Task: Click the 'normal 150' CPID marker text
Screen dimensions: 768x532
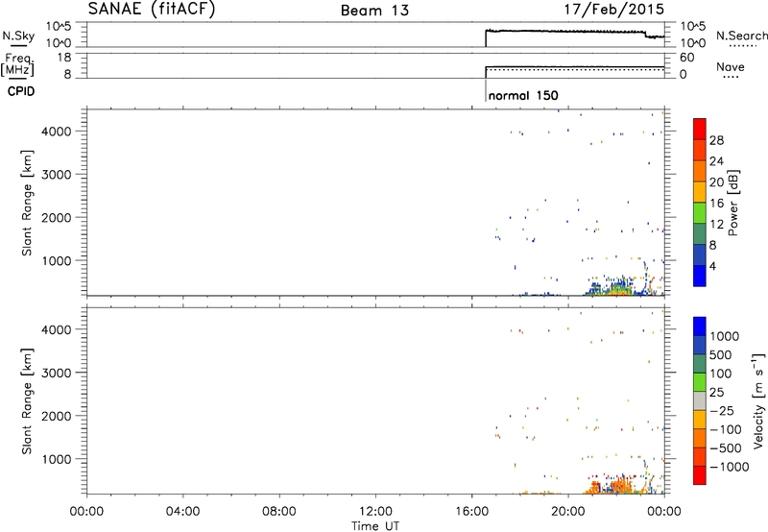Action: point(523,95)
